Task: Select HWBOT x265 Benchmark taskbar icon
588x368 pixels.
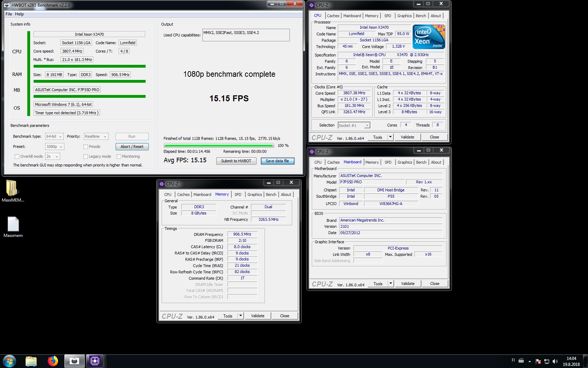Action: [74, 361]
